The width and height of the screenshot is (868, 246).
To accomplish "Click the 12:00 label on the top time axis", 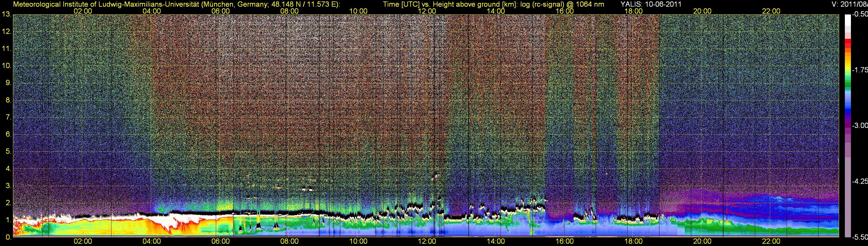I will coord(427,11).
